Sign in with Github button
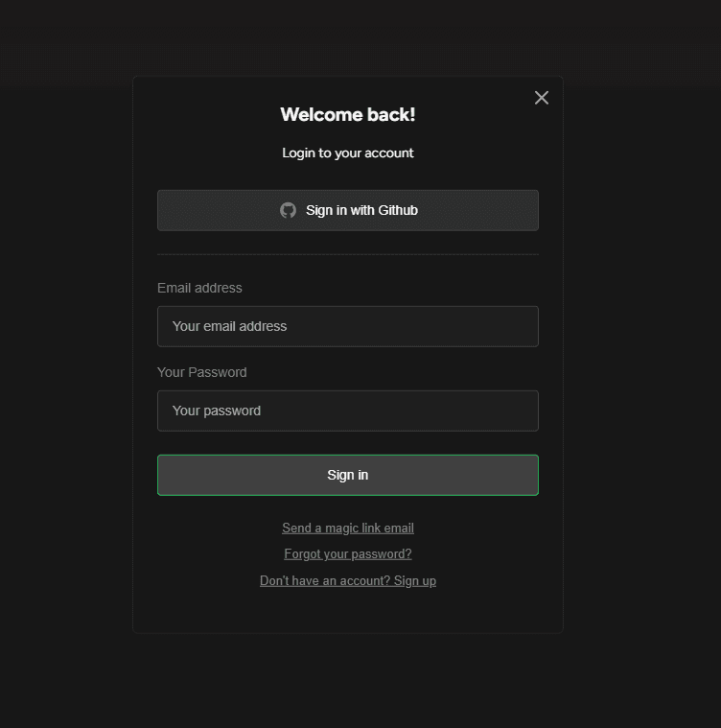Image resolution: width=721 pixels, height=728 pixels. (x=348, y=210)
